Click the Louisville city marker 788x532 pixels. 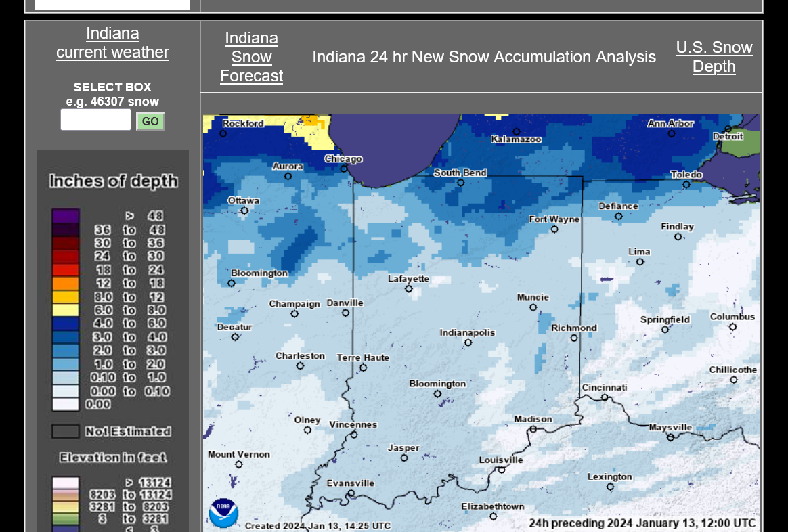[x=502, y=470]
